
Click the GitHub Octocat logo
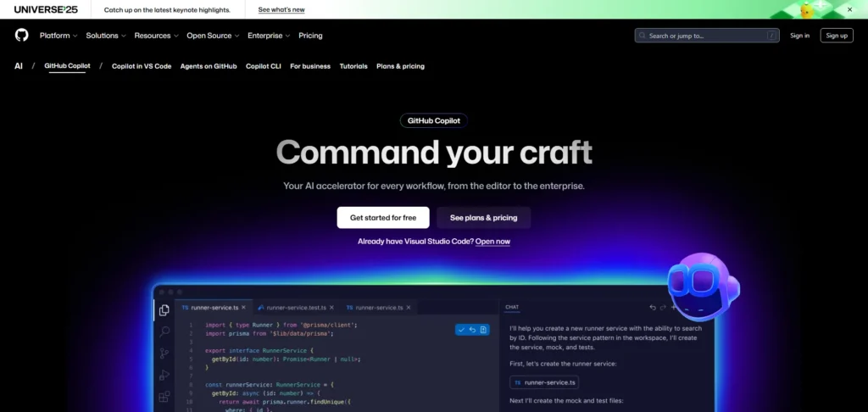click(21, 36)
